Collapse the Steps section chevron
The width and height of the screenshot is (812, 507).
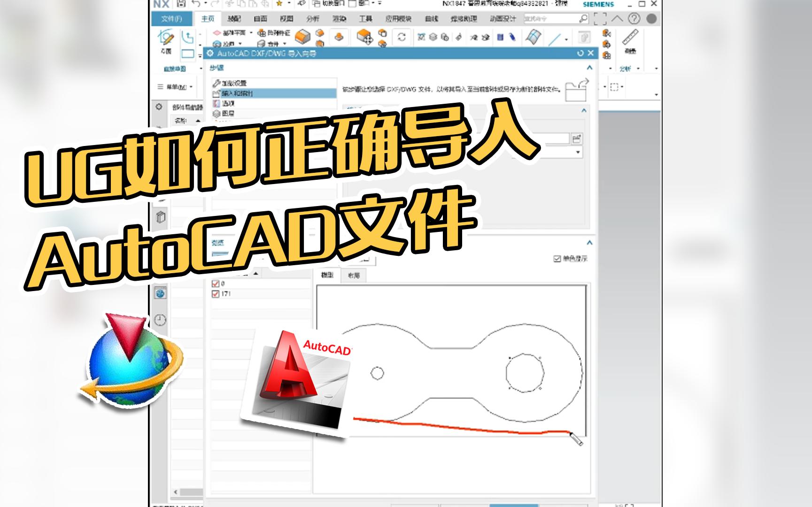pyautogui.click(x=589, y=68)
